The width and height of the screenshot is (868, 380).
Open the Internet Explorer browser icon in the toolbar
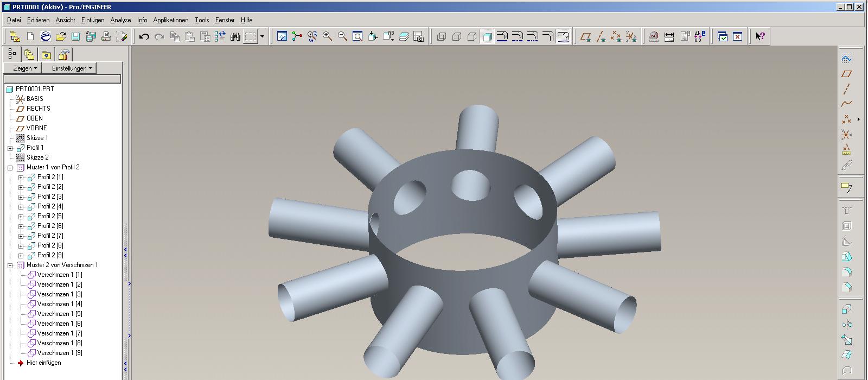pos(46,36)
